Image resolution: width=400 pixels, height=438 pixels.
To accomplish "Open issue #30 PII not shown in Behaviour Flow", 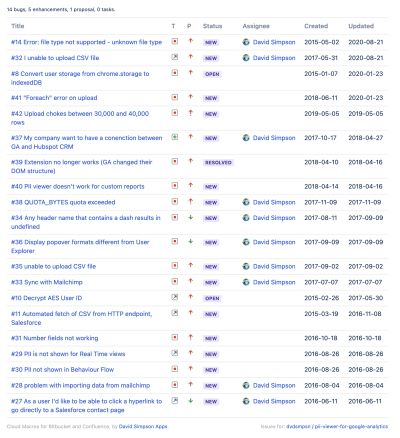I will (x=62, y=370).
